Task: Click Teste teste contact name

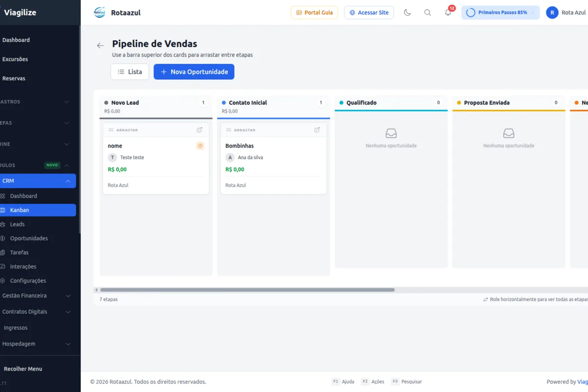Action: click(x=132, y=158)
